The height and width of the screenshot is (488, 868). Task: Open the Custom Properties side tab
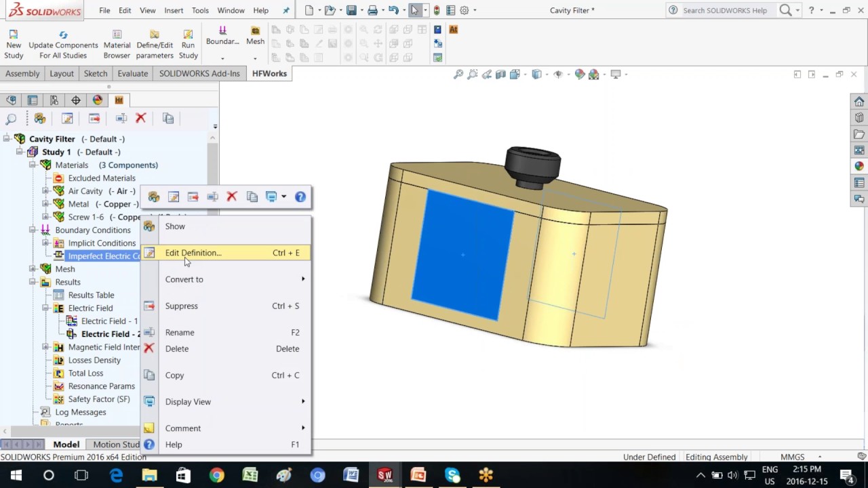[x=859, y=182]
